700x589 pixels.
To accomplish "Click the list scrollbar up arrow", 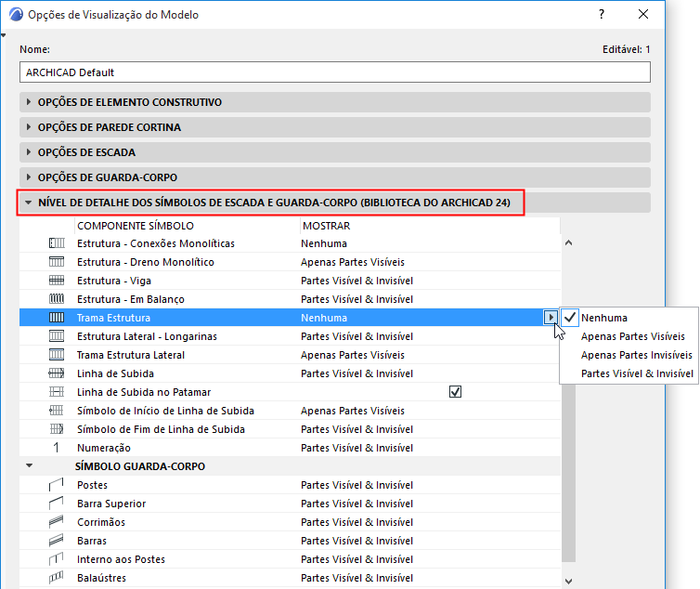I will (x=568, y=243).
